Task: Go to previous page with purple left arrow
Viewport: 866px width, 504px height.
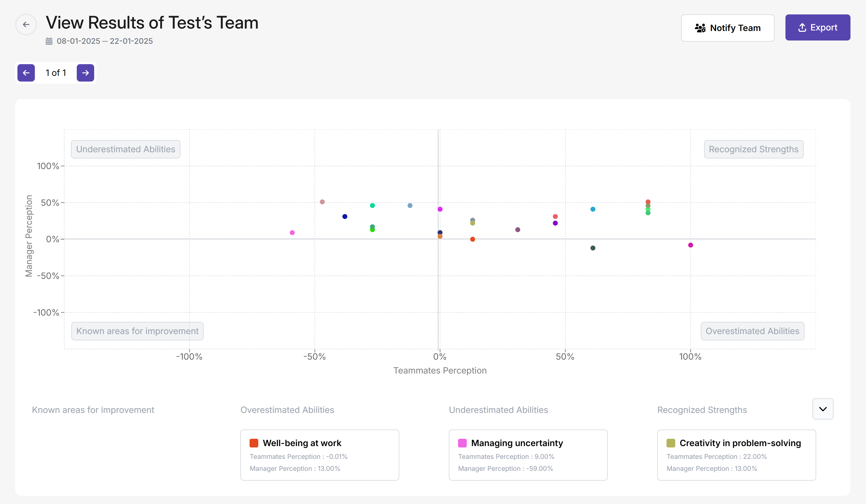Action: (26, 73)
